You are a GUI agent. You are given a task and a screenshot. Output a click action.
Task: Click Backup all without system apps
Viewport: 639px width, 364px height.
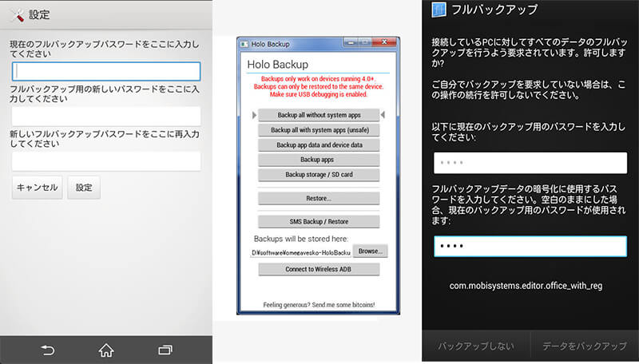(319, 115)
